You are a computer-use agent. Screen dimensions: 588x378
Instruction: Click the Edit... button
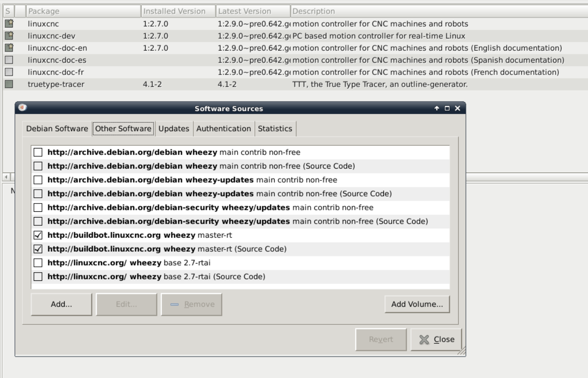127,304
